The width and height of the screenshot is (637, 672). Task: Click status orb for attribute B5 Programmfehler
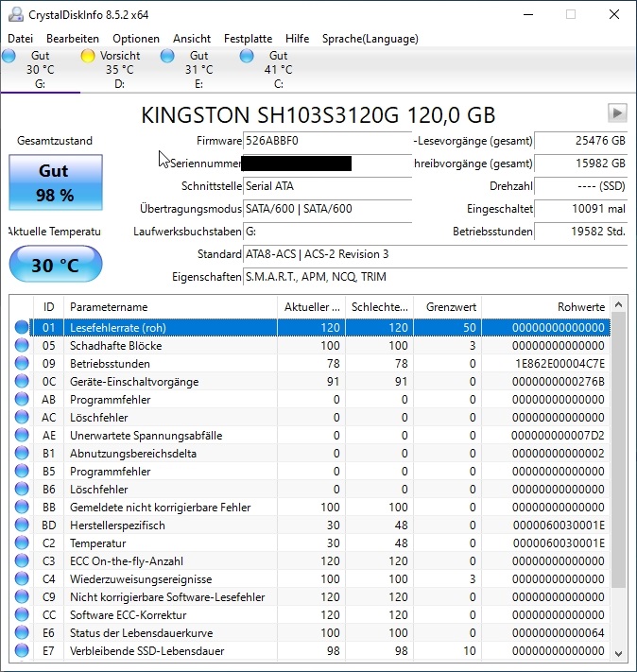(x=22, y=472)
